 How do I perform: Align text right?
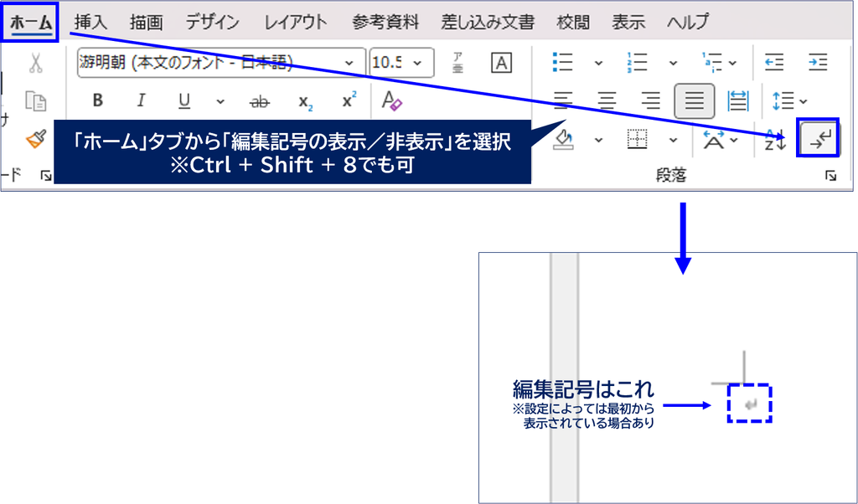pyautogui.click(x=650, y=101)
